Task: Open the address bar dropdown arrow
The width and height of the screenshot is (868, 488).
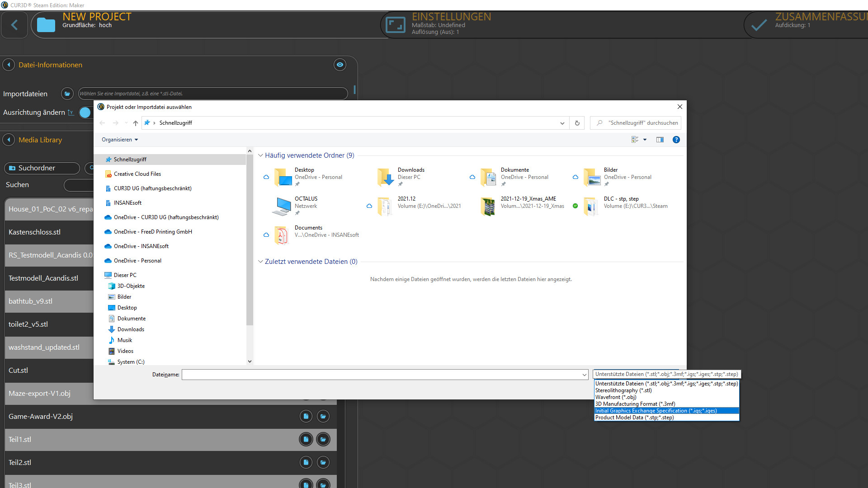Action: point(562,123)
